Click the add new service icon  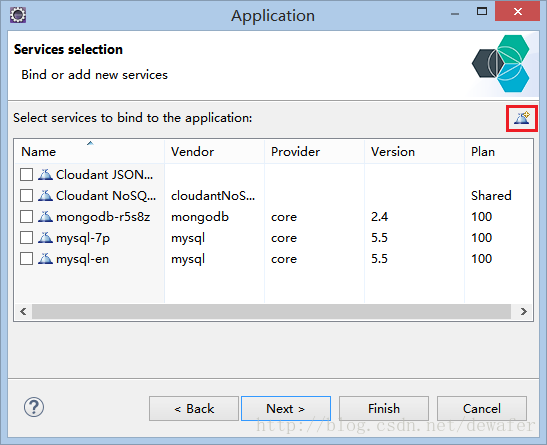pyautogui.click(x=522, y=118)
